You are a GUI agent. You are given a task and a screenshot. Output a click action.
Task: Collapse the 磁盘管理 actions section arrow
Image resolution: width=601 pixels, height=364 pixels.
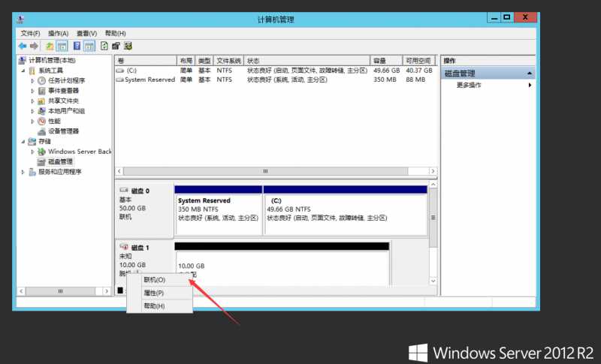pyautogui.click(x=530, y=73)
